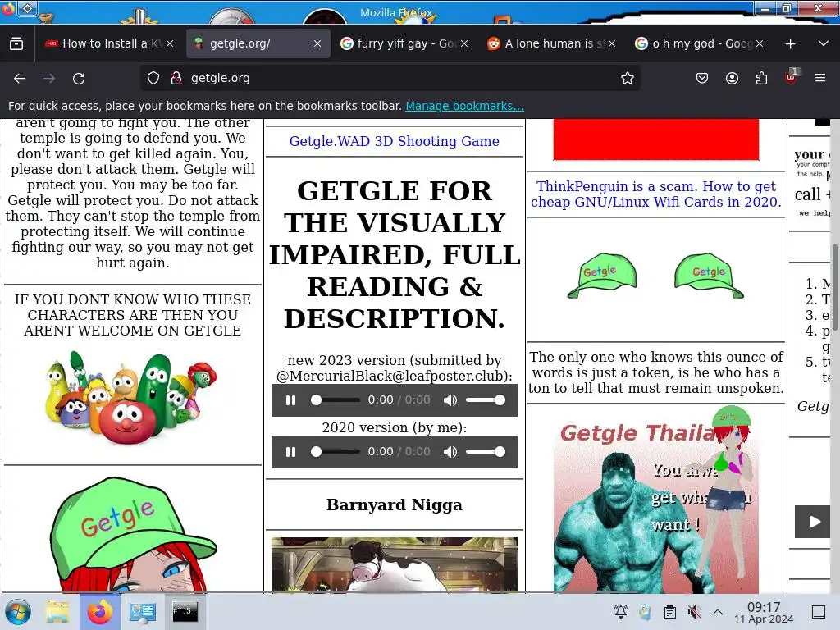
Task: Expand the hidden tray icons arrow
Action: click(x=718, y=612)
